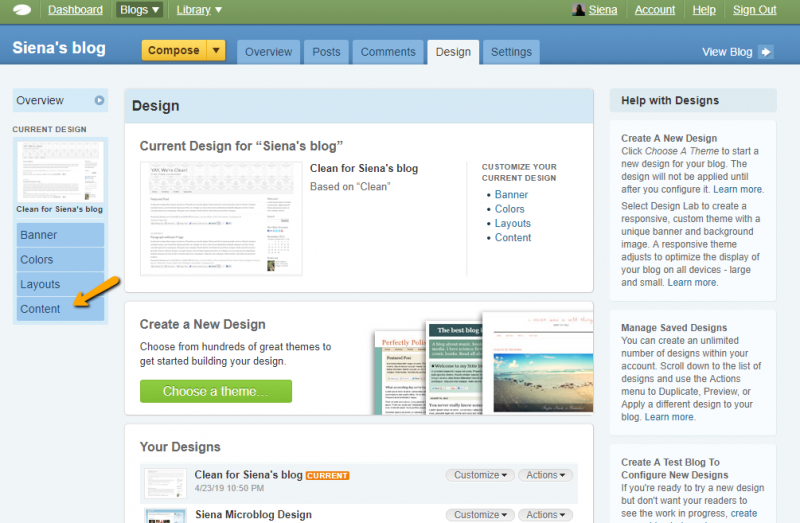Expand the Library menu
Screen dimensions: 800x523
tap(199, 10)
